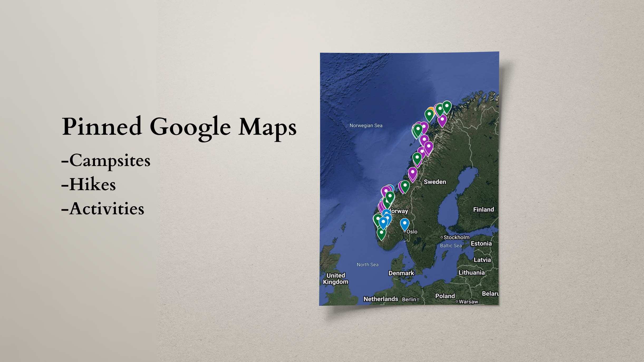Click the 'Berlin' city label
The height and width of the screenshot is (362, 644).
[x=409, y=299]
